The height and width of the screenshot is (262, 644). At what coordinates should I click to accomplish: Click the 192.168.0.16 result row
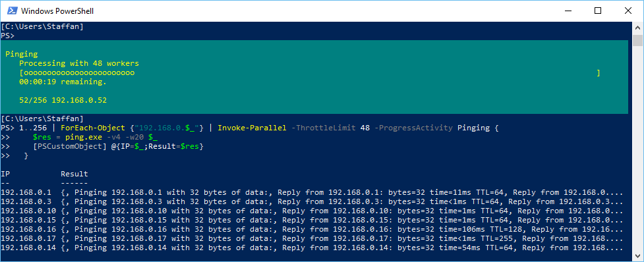click(x=312, y=229)
